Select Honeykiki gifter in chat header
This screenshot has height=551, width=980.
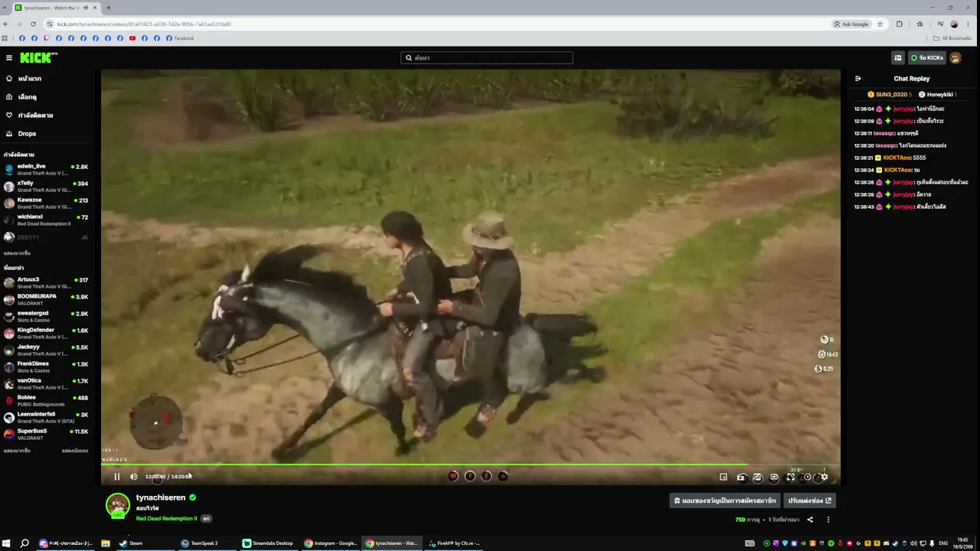pyautogui.click(x=939, y=94)
